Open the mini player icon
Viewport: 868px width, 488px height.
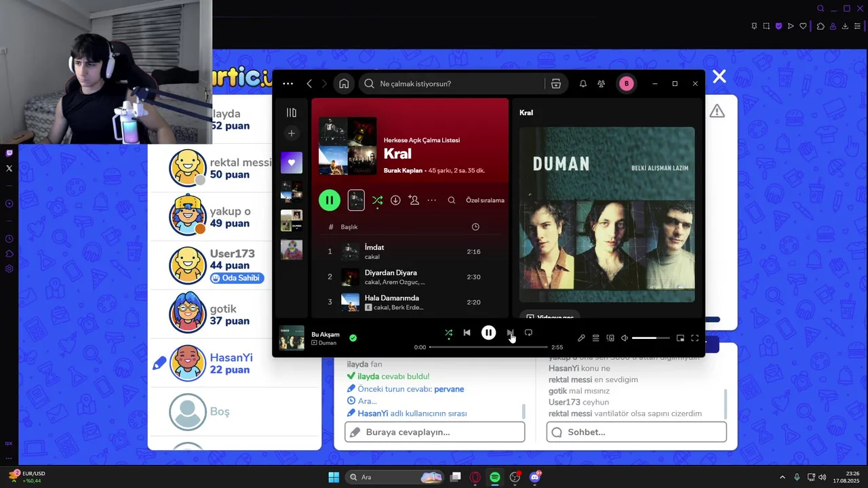pyautogui.click(x=680, y=338)
